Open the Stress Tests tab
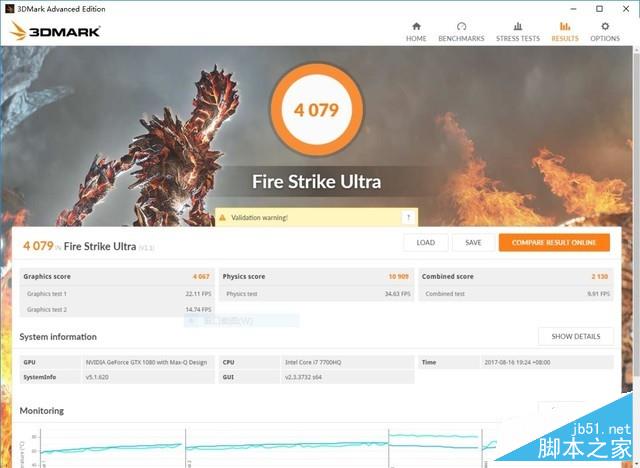The width and height of the screenshot is (640, 468). pyautogui.click(x=518, y=32)
